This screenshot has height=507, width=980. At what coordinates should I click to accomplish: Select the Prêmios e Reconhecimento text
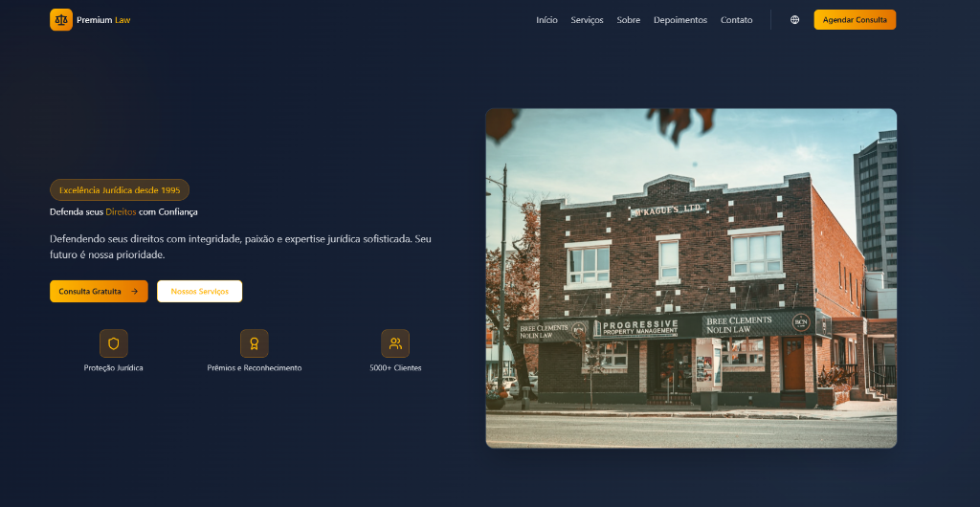click(255, 368)
